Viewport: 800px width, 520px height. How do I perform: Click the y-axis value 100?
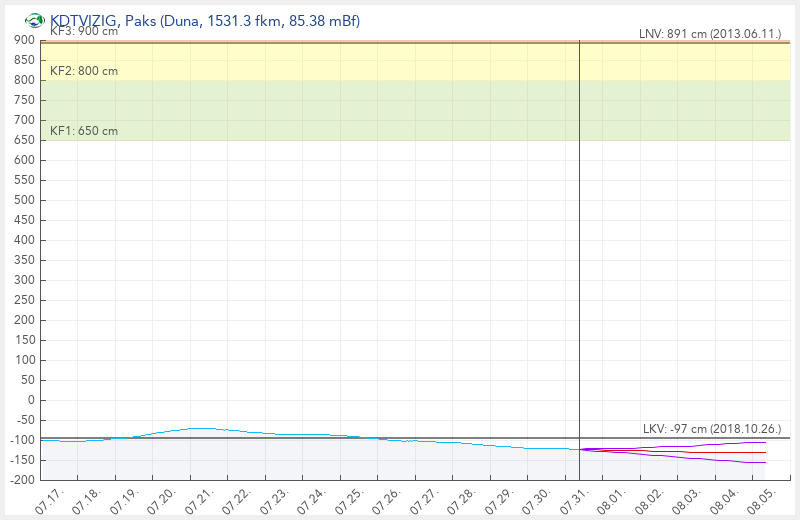click(24, 360)
